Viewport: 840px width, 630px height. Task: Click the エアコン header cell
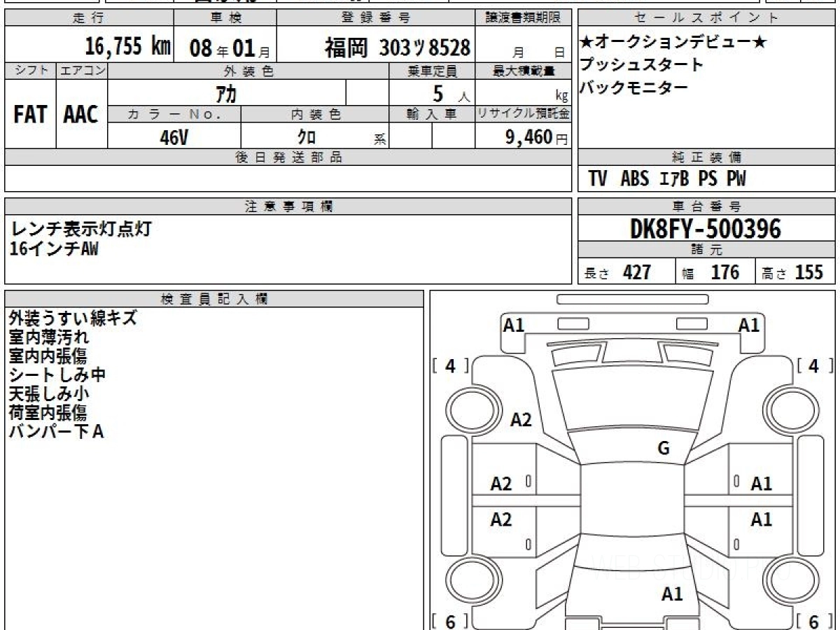point(82,71)
